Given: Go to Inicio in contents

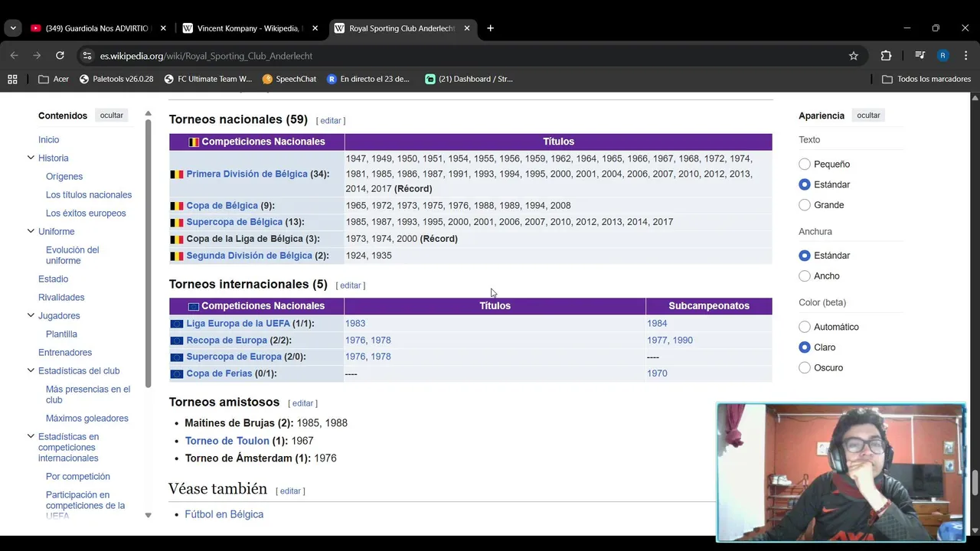Looking at the screenshot, I should (x=48, y=140).
